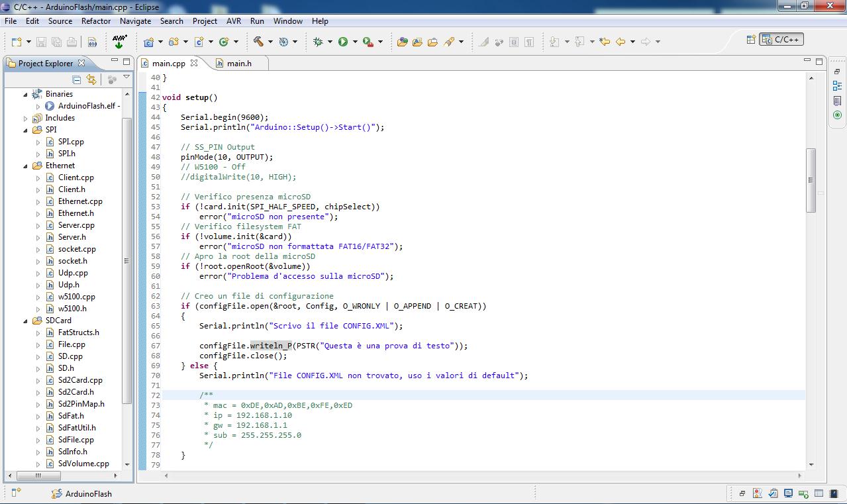This screenshot has width=847, height=504.
Task: Click the Outline view icon in right trim
Action: [x=838, y=85]
